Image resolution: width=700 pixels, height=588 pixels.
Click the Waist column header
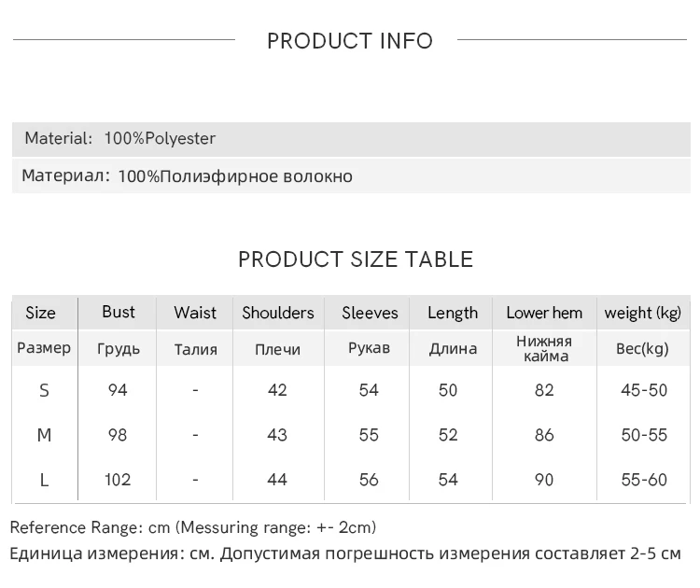195,314
